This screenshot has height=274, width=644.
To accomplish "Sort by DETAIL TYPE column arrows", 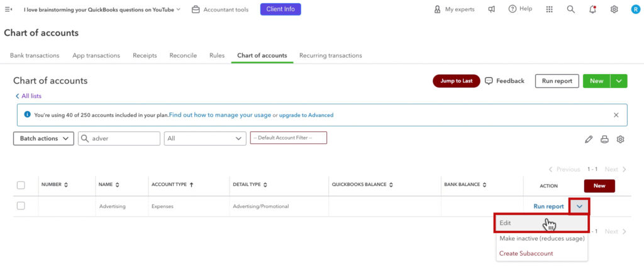I will point(265,185).
